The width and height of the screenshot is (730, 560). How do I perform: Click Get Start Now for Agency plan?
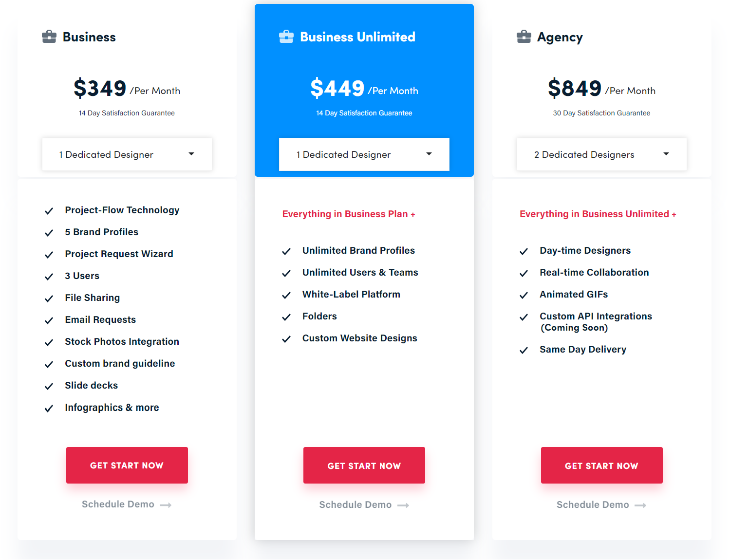tap(602, 466)
